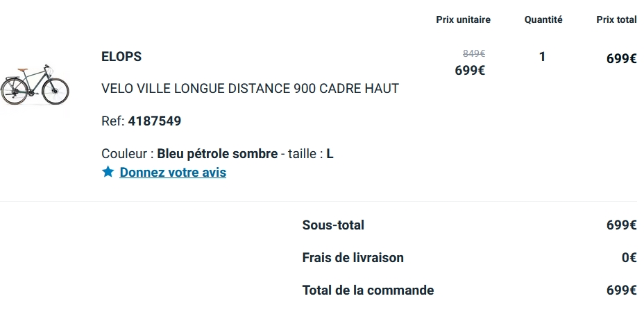The height and width of the screenshot is (312, 644).
Task: Click the Frais de livraison label
Action: [353, 258]
